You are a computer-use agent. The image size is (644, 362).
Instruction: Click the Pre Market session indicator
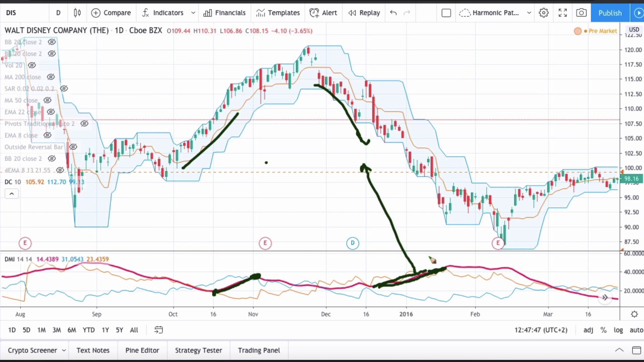coord(597,31)
